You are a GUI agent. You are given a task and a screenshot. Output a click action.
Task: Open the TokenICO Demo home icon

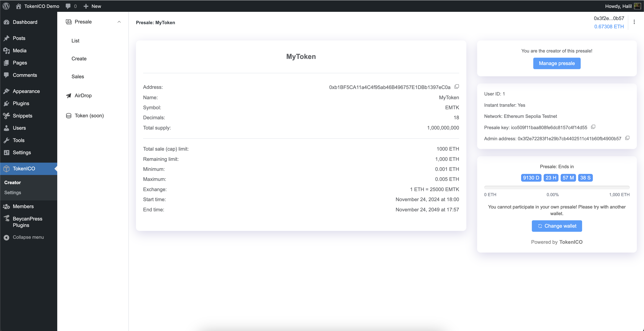[18, 6]
